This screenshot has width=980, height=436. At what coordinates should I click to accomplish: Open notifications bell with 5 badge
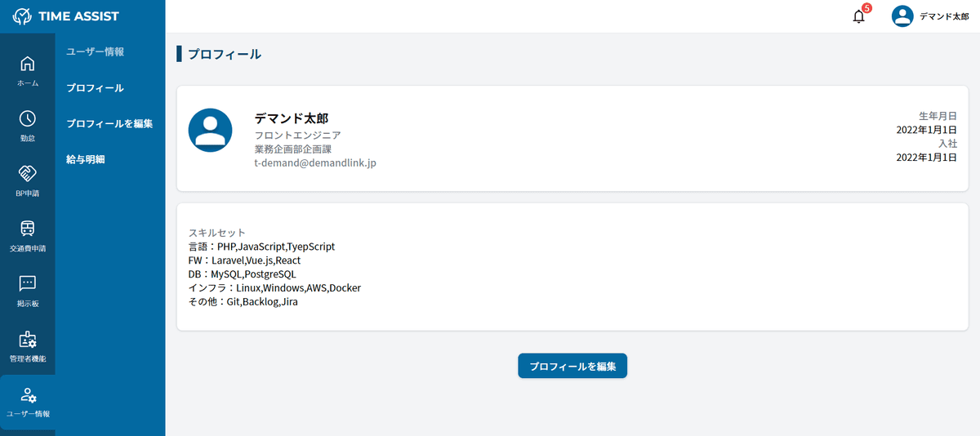click(861, 15)
